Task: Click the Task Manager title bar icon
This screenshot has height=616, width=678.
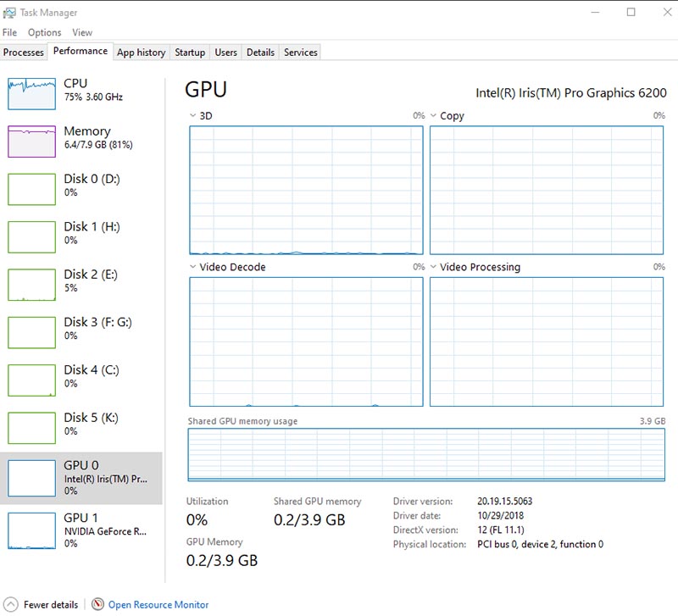Action: [9, 12]
